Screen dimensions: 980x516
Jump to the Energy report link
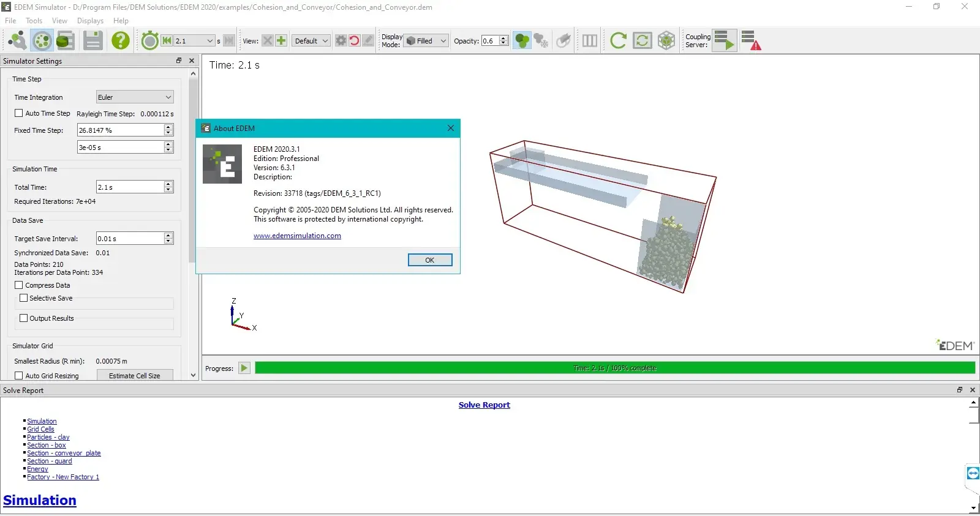pyautogui.click(x=37, y=469)
